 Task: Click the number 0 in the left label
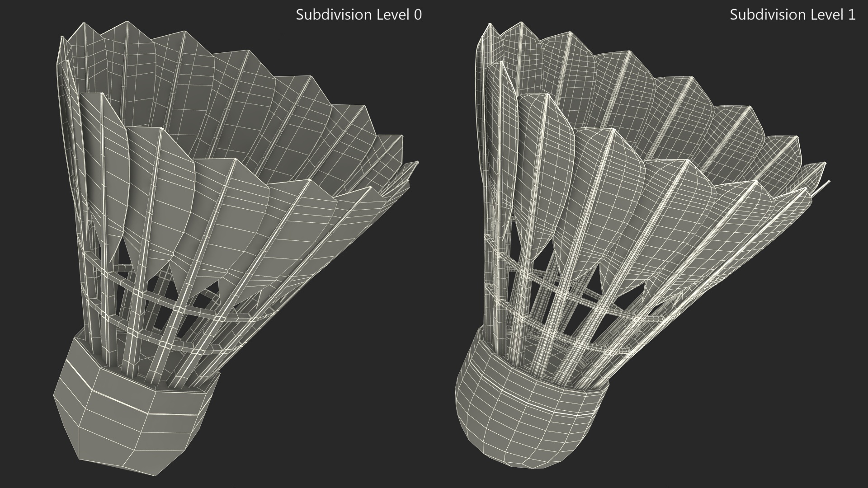pyautogui.click(x=417, y=15)
